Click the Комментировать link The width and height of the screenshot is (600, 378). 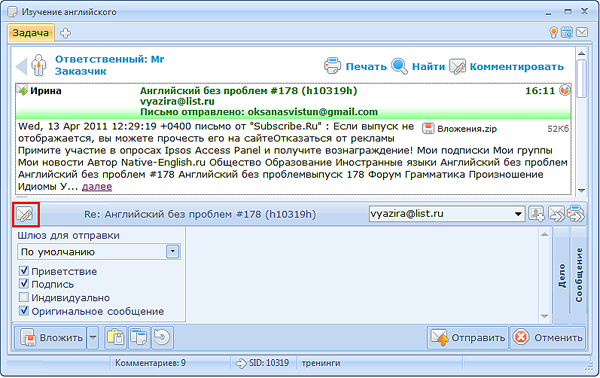[x=517, y=67]
